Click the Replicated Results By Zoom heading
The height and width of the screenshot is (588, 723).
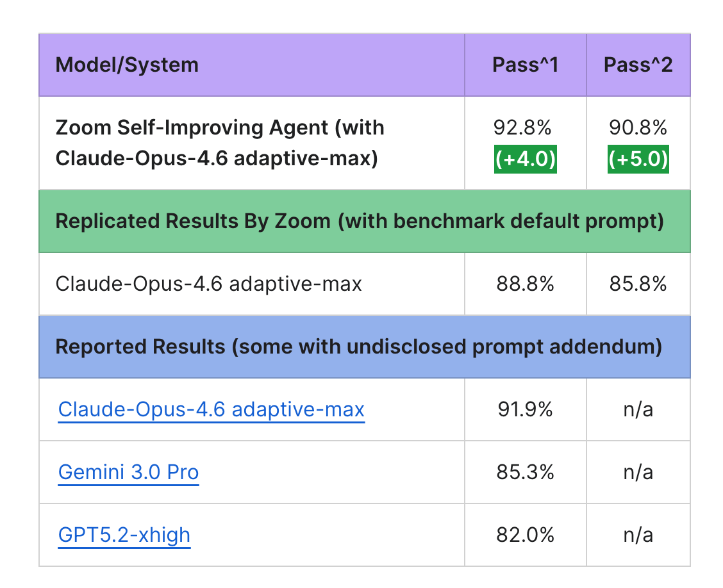tap(359, 221)
